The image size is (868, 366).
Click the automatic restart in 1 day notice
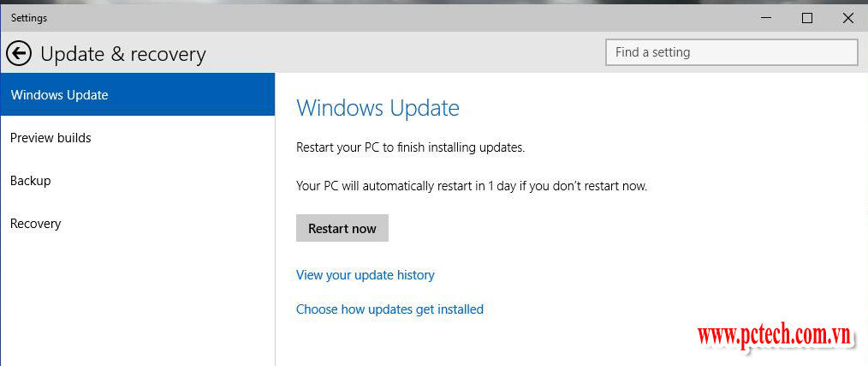471,185
